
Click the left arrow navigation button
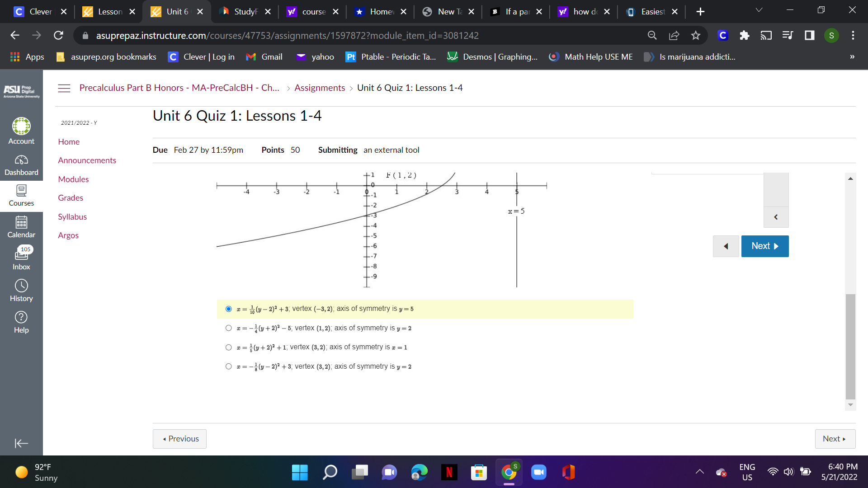(726, 245)
